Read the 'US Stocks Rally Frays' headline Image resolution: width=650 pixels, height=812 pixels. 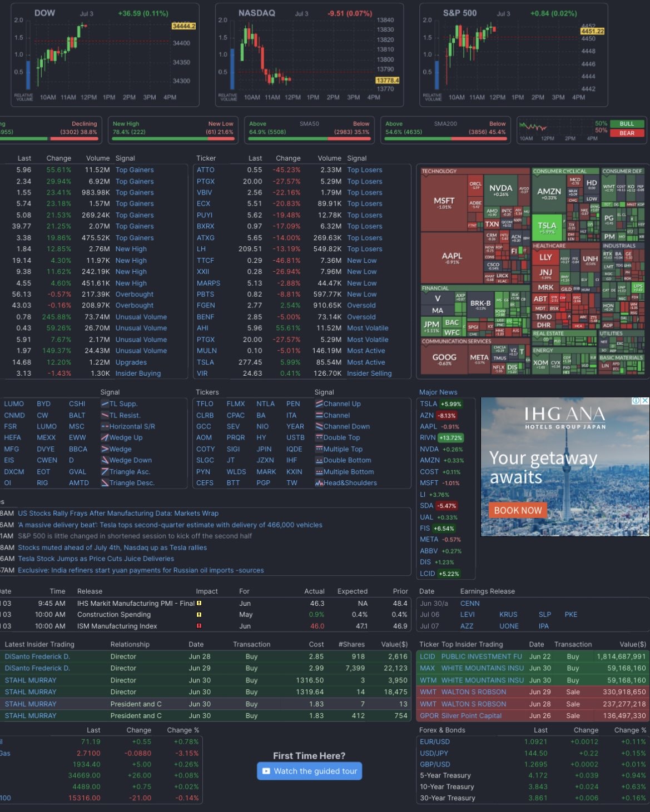pos(118,514)
